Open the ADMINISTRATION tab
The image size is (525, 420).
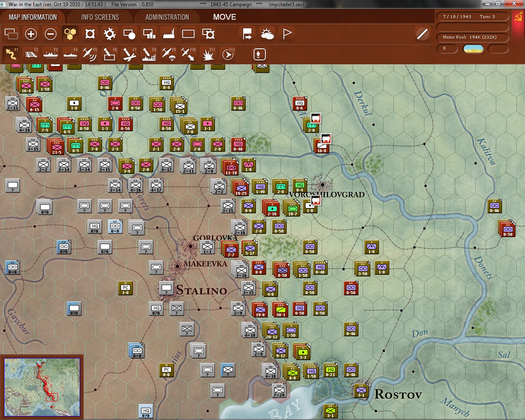click(x=167, y=17)
